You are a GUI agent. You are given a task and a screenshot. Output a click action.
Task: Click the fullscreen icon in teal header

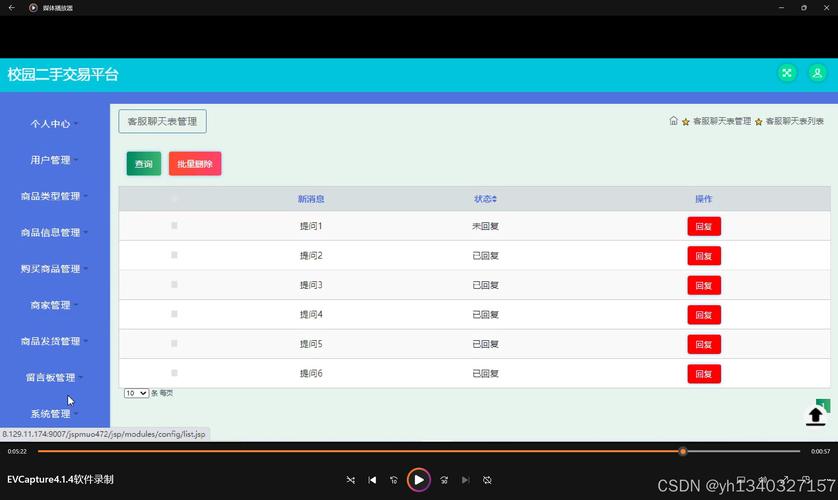point(787,73)
